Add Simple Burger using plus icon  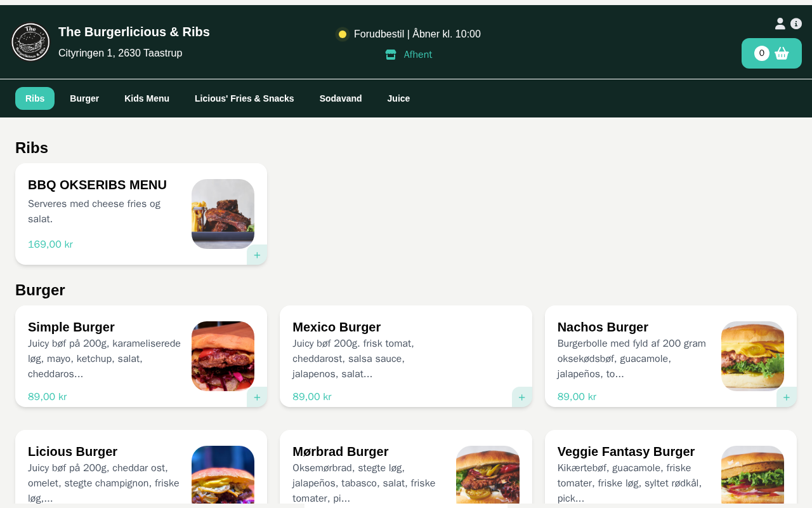click(257, 397)
